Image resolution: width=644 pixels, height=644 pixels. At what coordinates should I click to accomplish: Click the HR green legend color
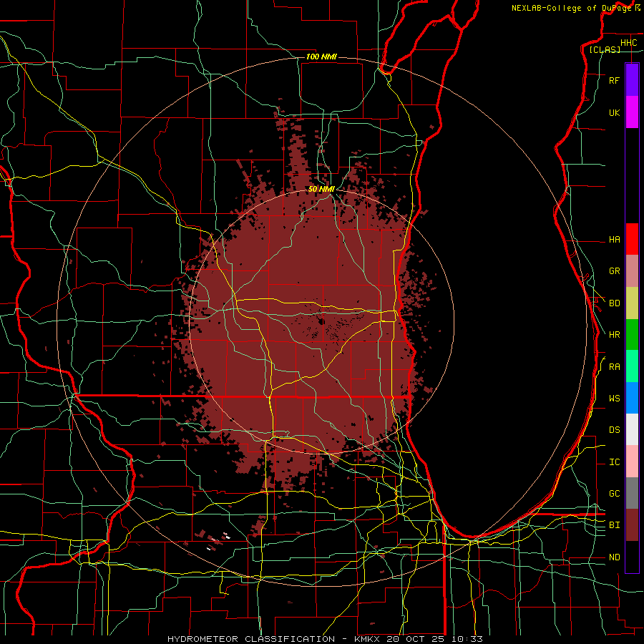[x=632, y=335]
